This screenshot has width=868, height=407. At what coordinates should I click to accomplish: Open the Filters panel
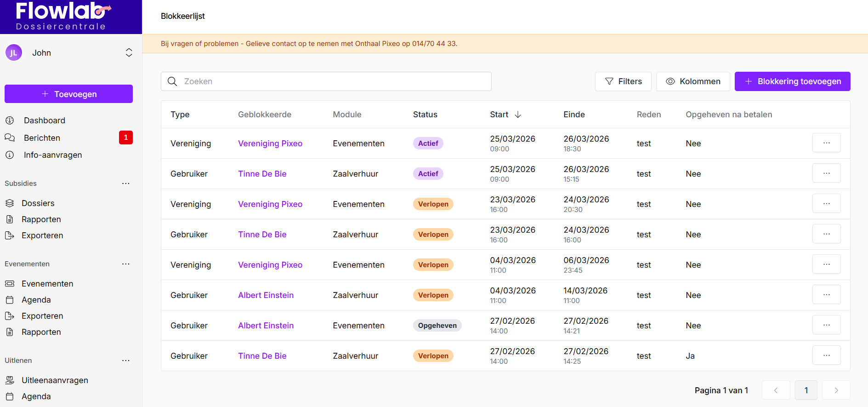point(623,81)
